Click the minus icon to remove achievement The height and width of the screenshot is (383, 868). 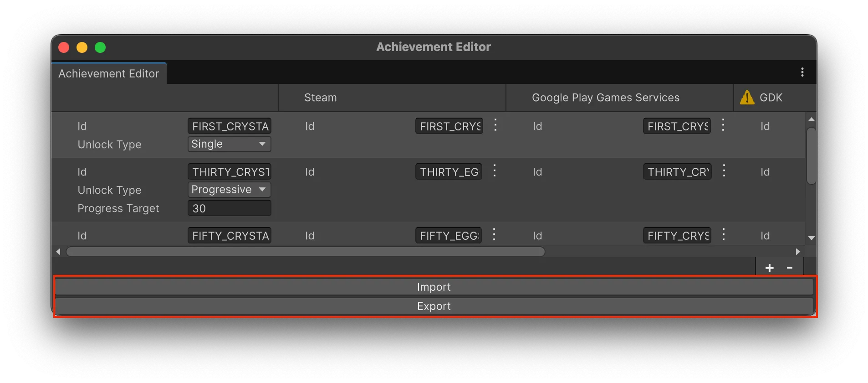point(790,268)
